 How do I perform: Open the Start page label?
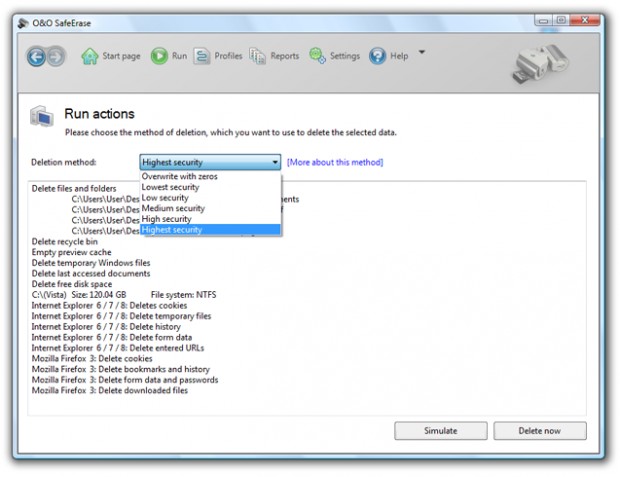pos(121,56)
